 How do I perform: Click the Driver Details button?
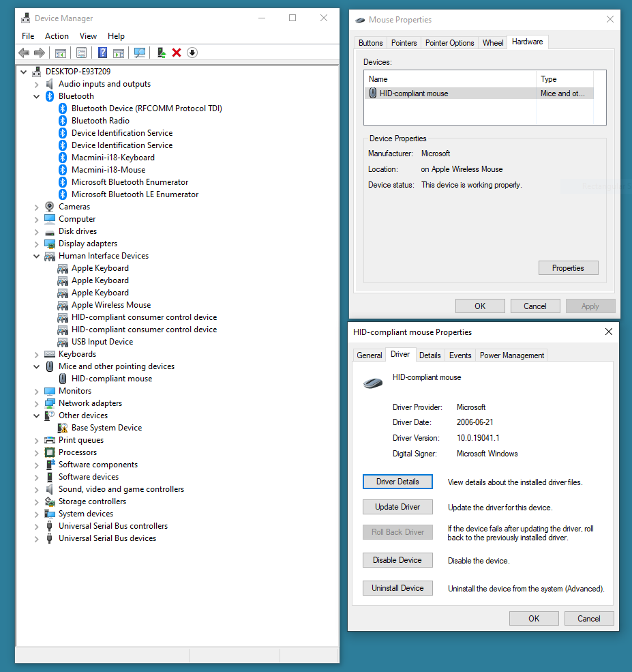[x=397, y=481]
